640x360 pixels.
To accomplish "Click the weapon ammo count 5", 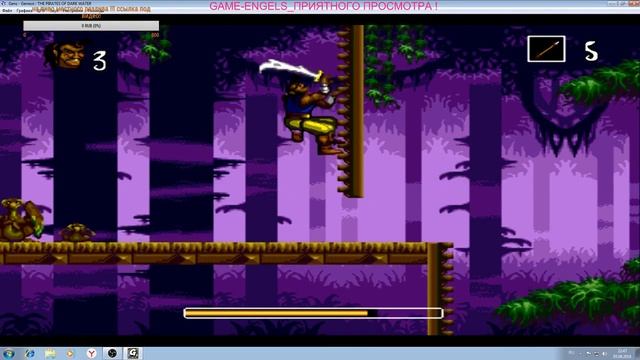I will pyautogui.click(x=591, y=52).
